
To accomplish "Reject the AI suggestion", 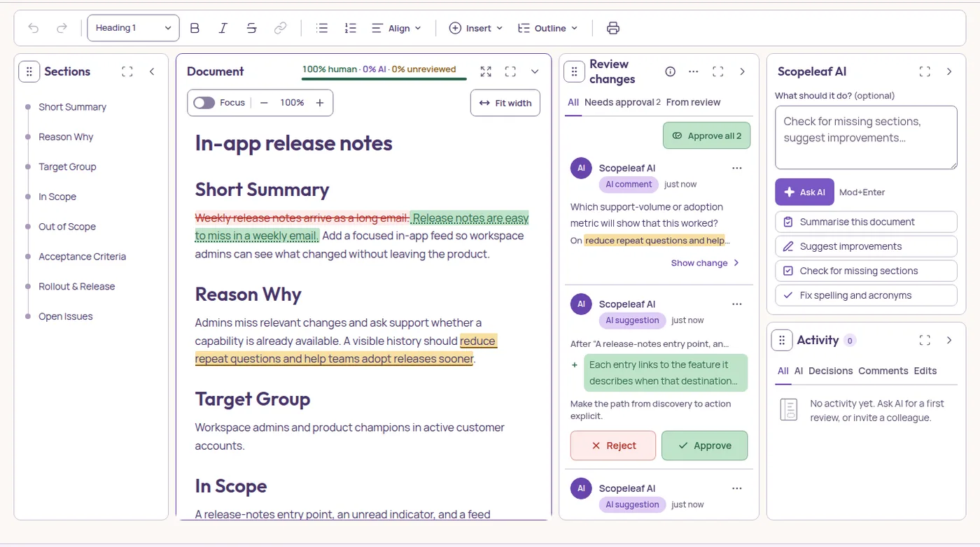I will tap(613, 446).
